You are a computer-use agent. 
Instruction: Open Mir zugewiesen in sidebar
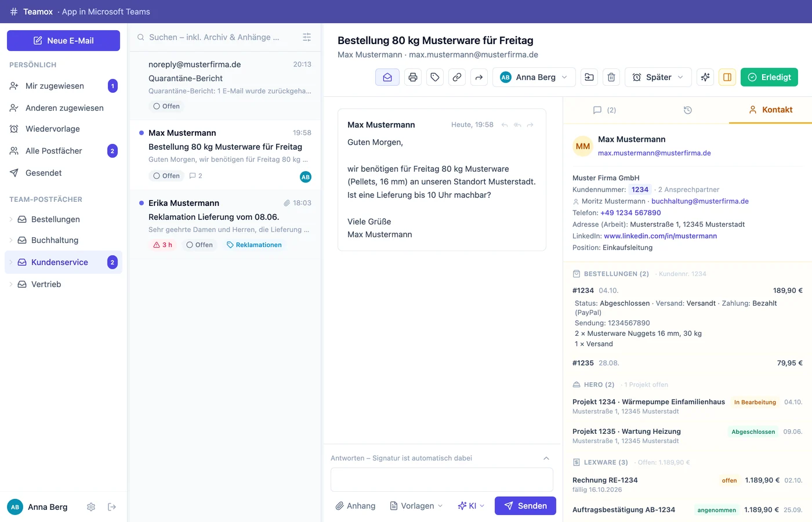[x=63, y=86]
